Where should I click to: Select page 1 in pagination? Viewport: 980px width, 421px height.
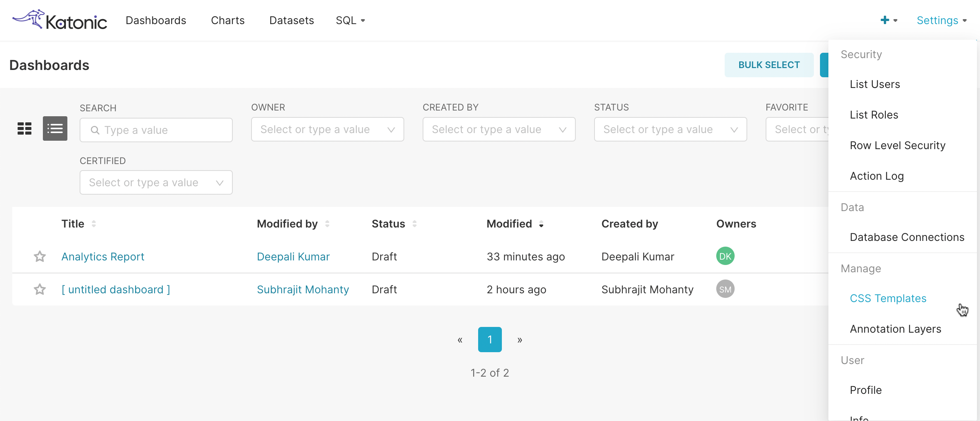(490, 340)
